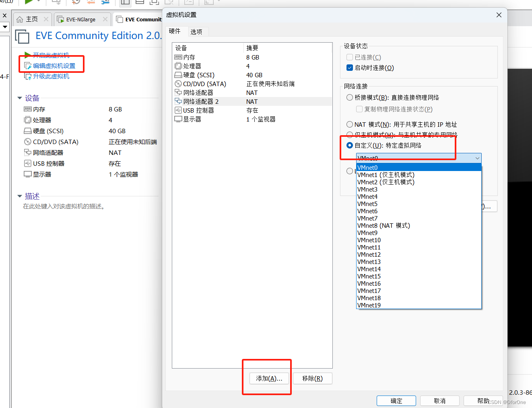
Task: Click 处理器 icon in main window device list
Action: (x=28, y=120)
